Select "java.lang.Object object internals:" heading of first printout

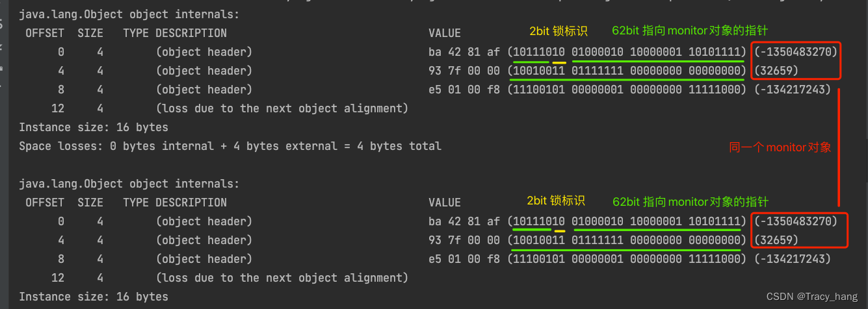(x=129, y=14)
